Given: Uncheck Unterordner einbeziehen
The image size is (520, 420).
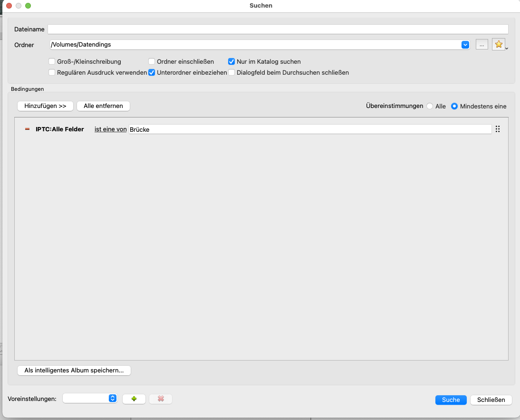Looking at the screenshot, I should 152,72.
